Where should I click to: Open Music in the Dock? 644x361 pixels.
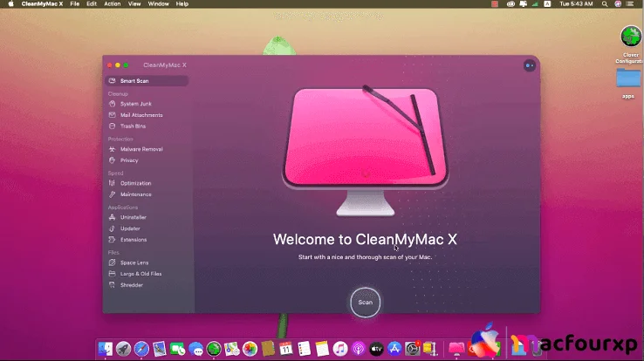click(x=340, y=349)
